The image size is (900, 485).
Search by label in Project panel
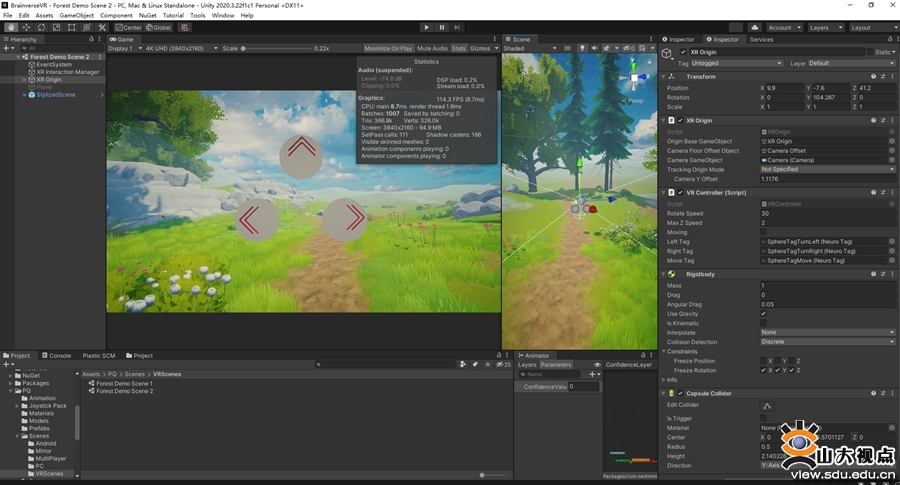(x=475, y=364)
